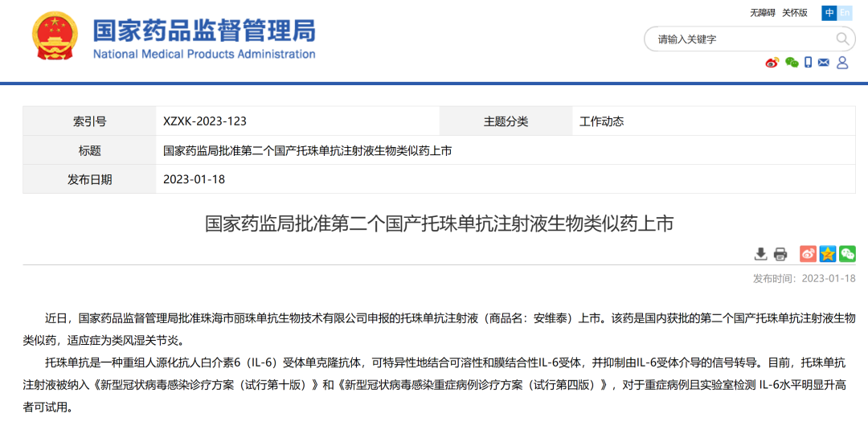Download the article via download icon
The image size is (868, 430).
[x=760, y=254]
